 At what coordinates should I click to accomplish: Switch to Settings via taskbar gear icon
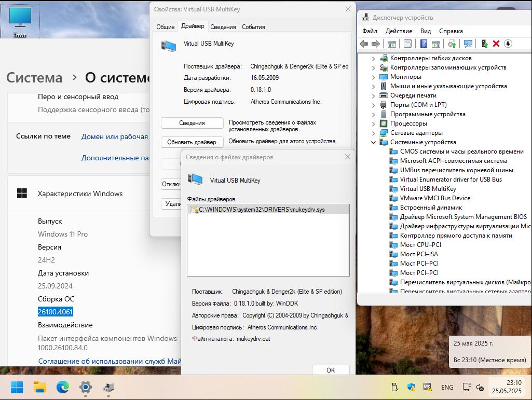coord(86,387)
